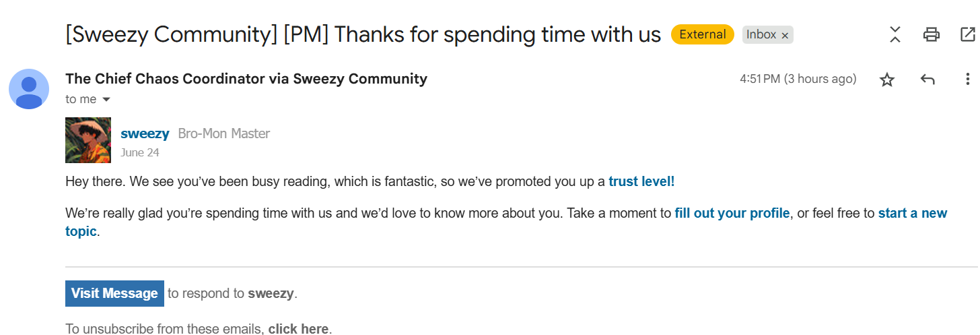
Task: Open email in new window icon
Action: 967,34
